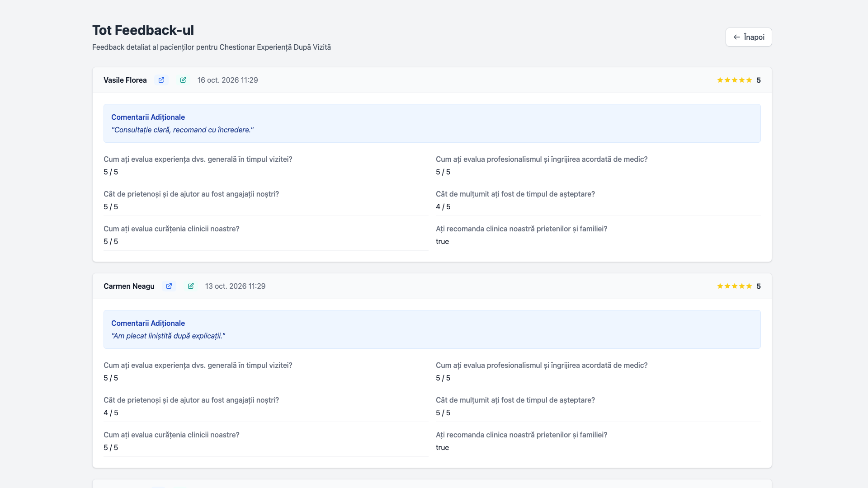Click the overall rating number 5 for Carmen Neagu
The width and height of the screenshot is (868, 488).
coord(759,286)
